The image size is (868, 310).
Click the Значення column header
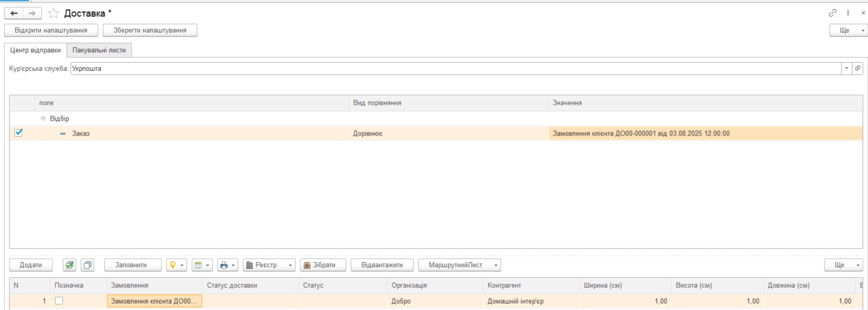coord(705,103)
